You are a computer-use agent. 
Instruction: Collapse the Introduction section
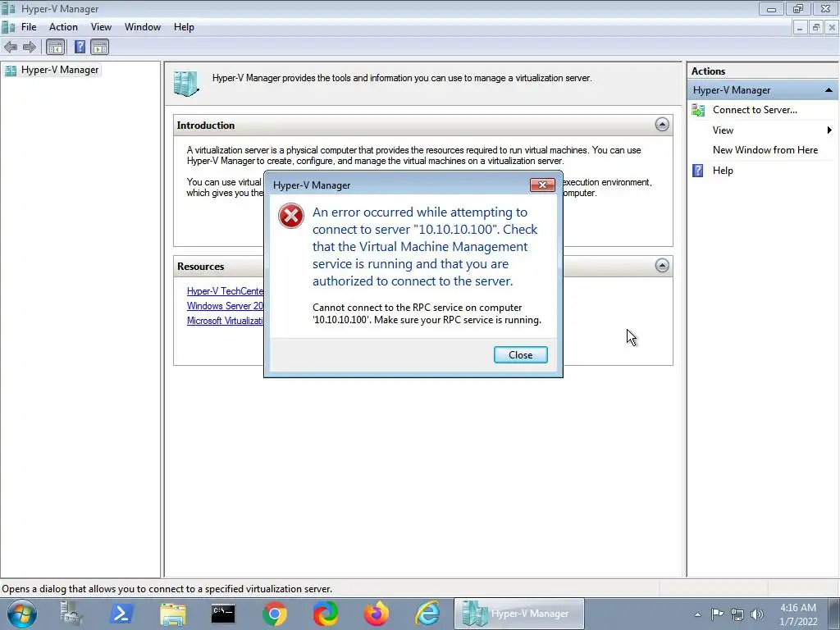click(662, 125)
